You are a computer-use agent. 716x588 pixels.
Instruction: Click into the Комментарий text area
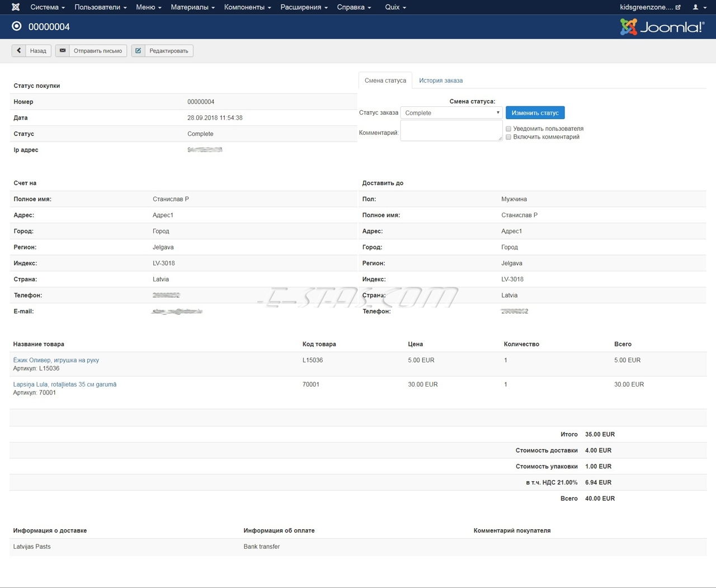pyautogui.click(x=451, y=131)
